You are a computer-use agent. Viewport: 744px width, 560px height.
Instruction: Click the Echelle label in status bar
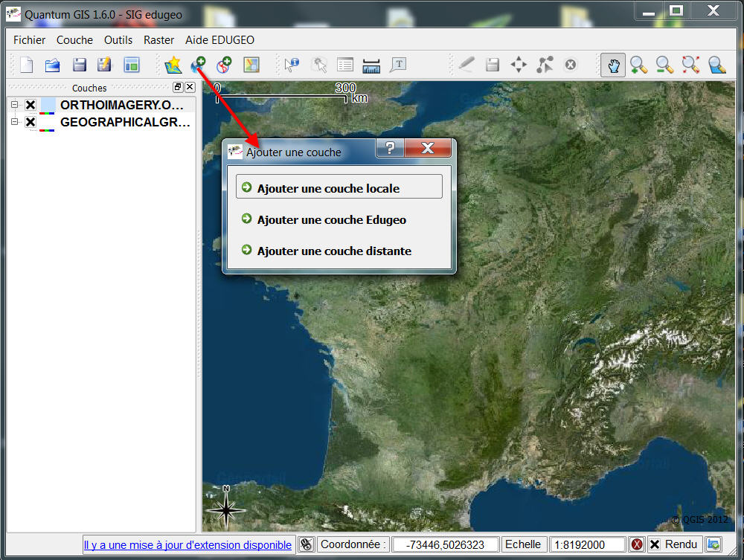tap(523, 544)
